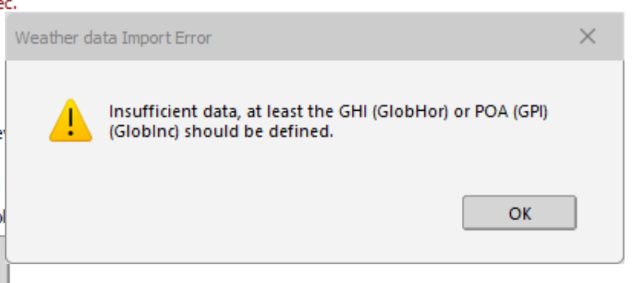Image resolution: width=644 pixels, height=283 pixels.
Task: Click the "(GlobInc)" text in the message
Action: click(x=140, y=133)
